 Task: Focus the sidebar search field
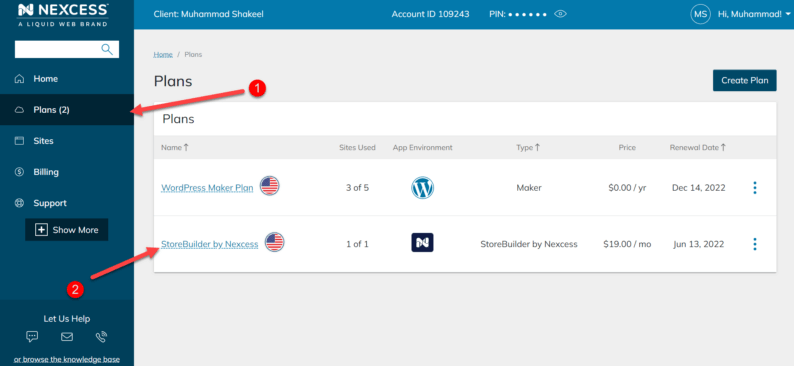coord(67,49)
